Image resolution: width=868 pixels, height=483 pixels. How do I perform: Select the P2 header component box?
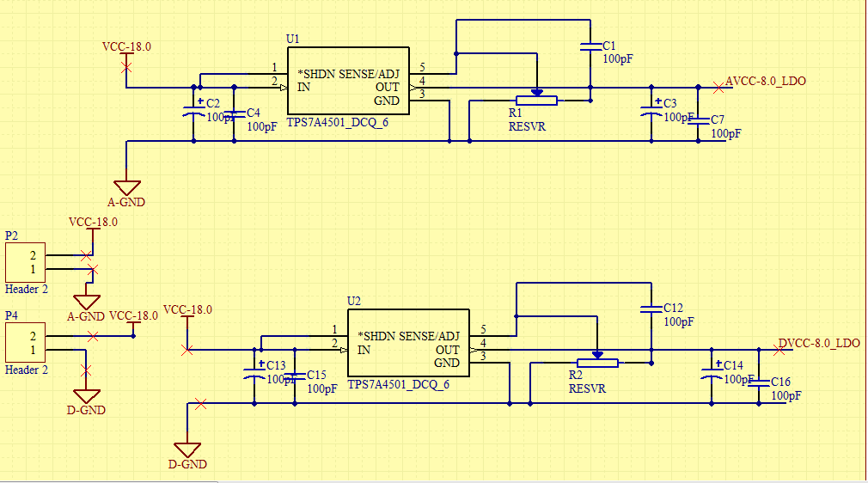click(26, 262)
